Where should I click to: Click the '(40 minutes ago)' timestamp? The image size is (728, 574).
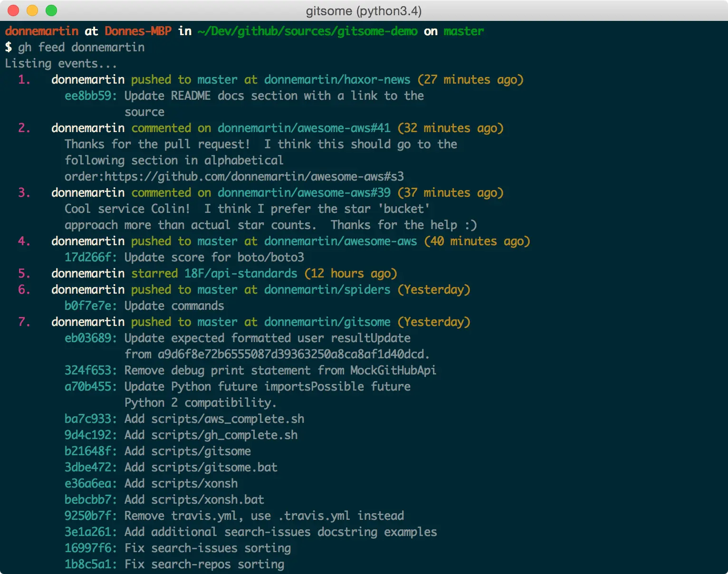click(477, 241)
